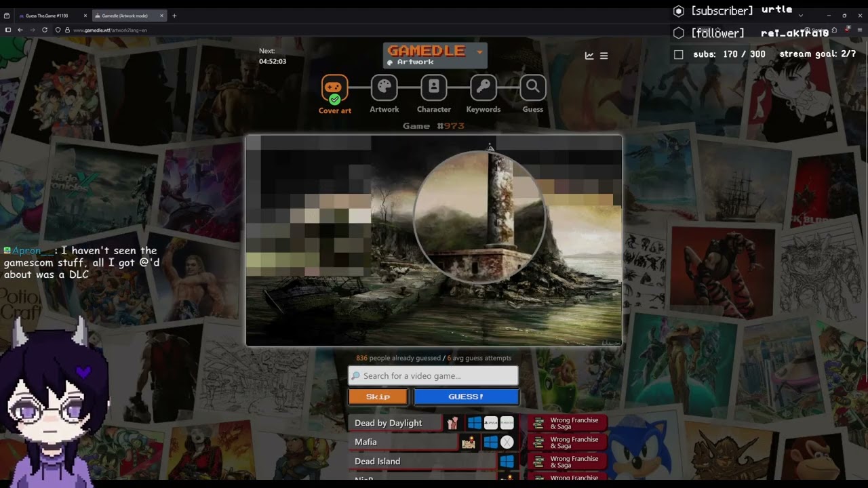Click the Cover art label text

335,110
